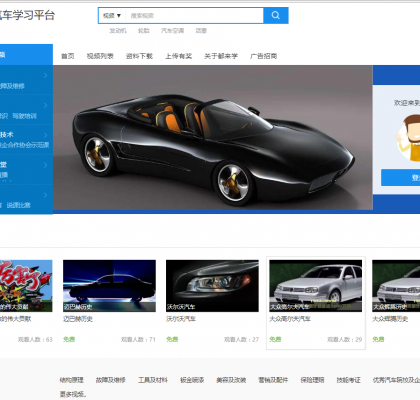Click the black sports car banner image
Screen dimensions: 420x400
(213, 138)
